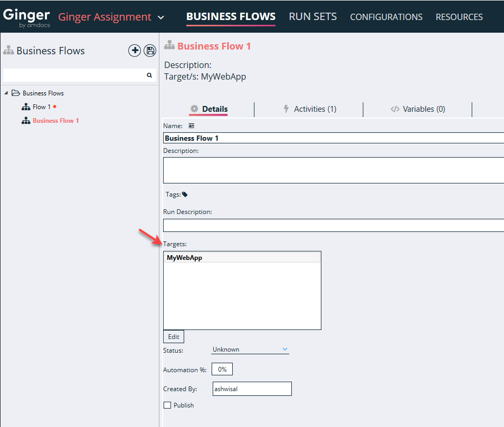
Task: Switch to the Activities (1) tab
Action: pos(315,109)
